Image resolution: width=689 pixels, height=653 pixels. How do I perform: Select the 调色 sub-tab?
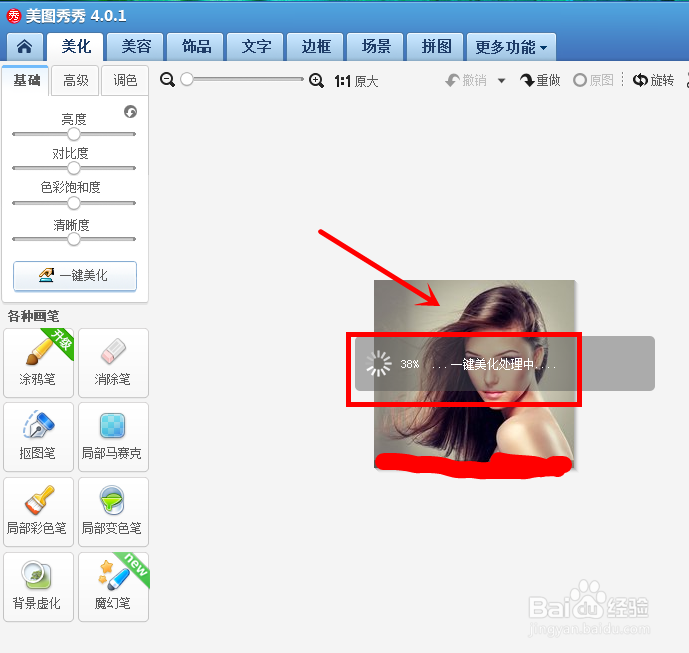pos(125,80)
